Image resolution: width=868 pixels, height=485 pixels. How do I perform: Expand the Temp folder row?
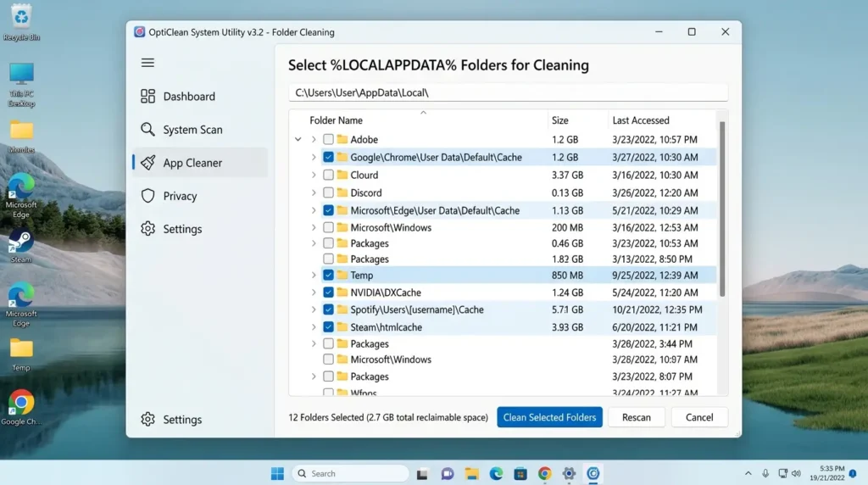(314, 276)
